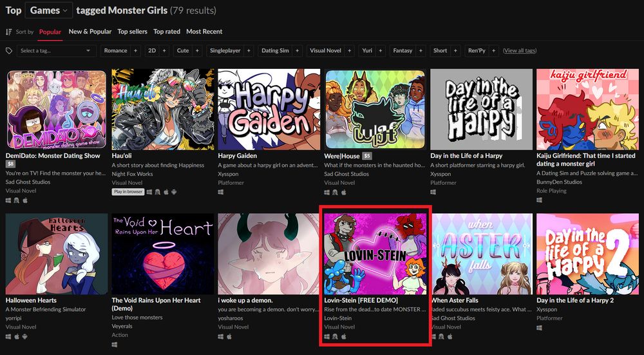644x355 pixels.
Task: Click Windows icon under Hau'oli listing
Action: click(x=149, y=192)
